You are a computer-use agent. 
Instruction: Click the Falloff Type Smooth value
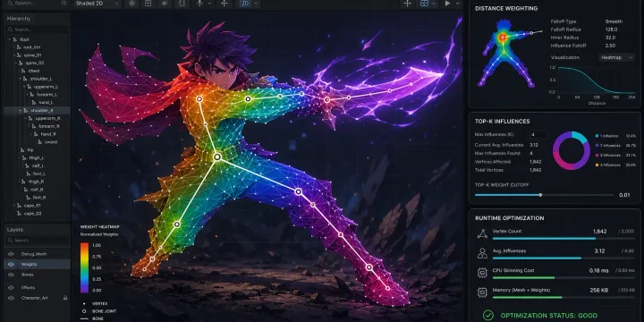(614, 21)
